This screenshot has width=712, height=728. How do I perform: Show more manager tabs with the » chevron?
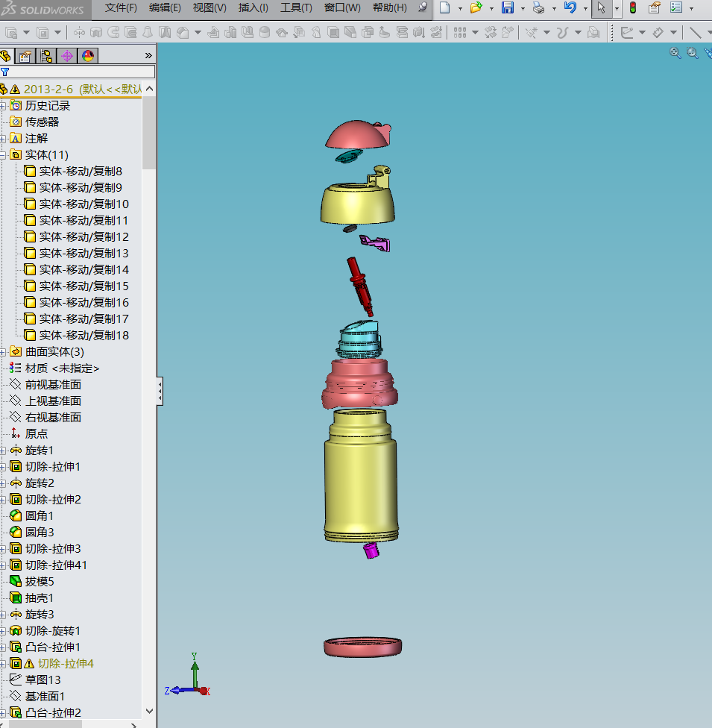click(x=148, y=56)
